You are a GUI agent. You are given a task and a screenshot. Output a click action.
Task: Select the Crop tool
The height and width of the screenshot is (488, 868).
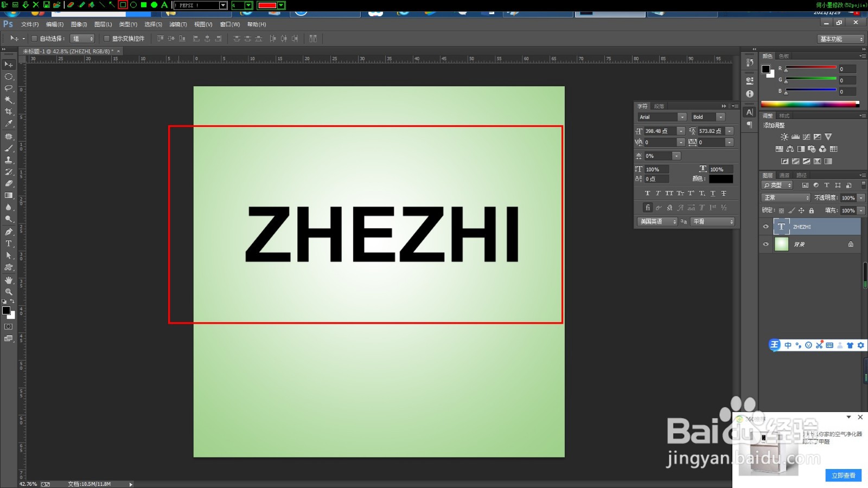[9, 112]
